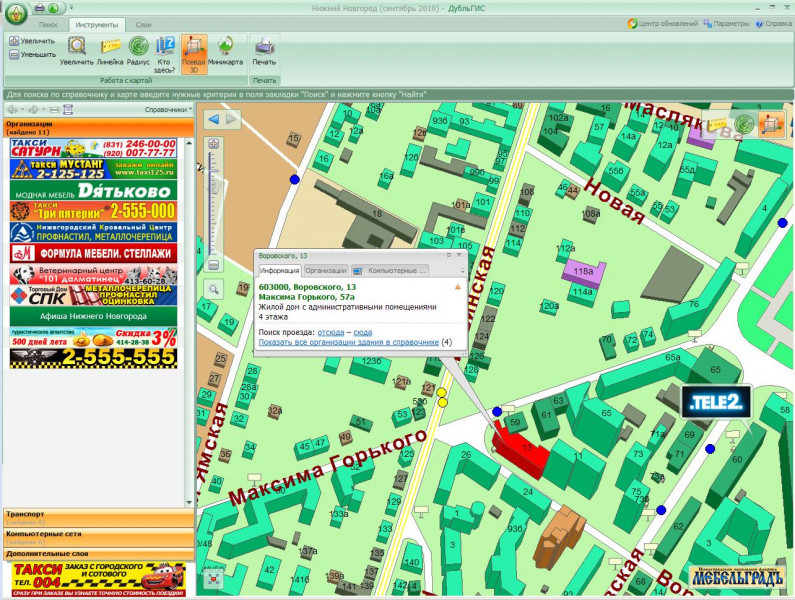This screenshot has height=600, width=795.
Task: Click the Такси 004 advertisement banner
Action: [99, 579]
